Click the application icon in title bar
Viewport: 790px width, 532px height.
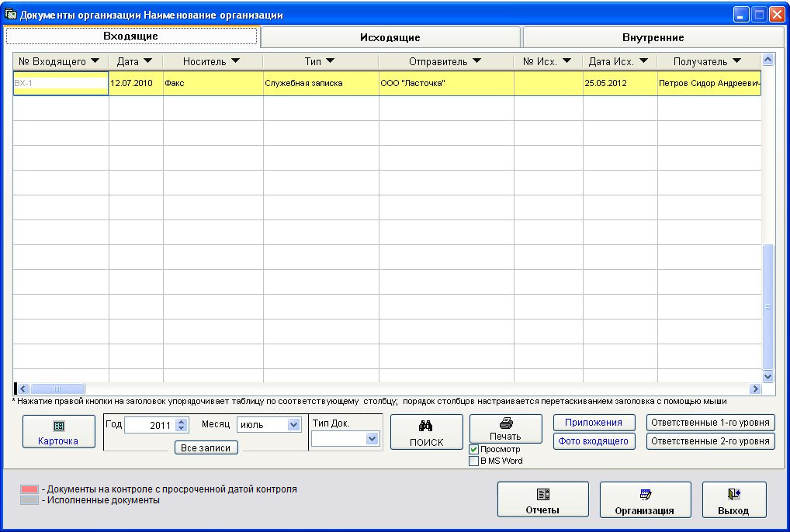(x=11, y=15)
